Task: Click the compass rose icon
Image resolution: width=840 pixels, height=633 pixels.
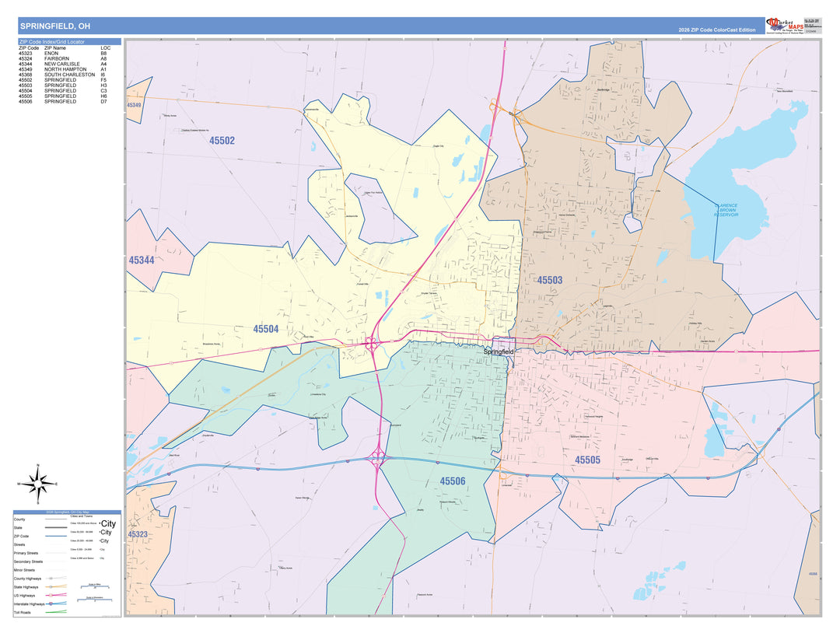Action: coord(37,484)
